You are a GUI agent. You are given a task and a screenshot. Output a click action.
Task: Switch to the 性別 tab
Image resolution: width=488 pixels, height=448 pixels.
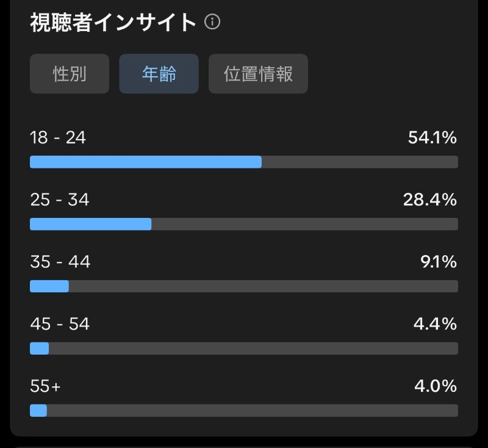70,74
